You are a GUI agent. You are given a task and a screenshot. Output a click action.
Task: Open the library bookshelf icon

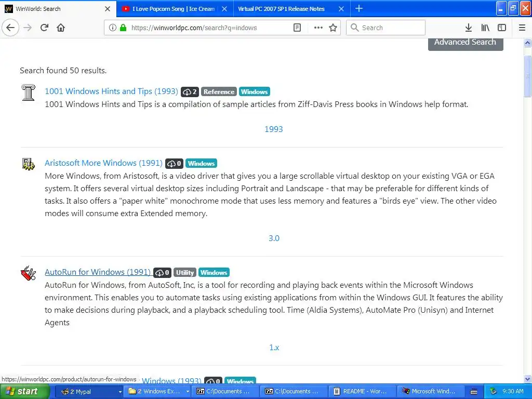[x=485, y=28]
